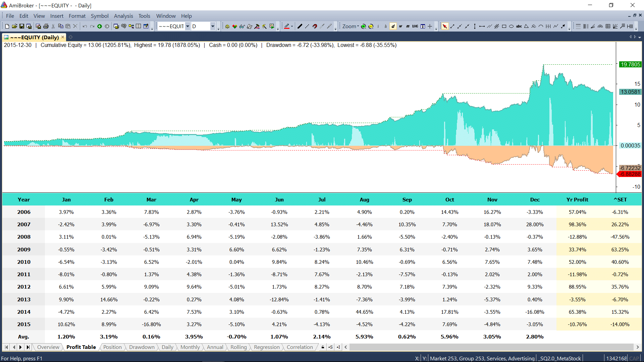Click the Zoom Out magnifier icon
644x362 pixels.
pyautogui.click(x=371, y=26)
